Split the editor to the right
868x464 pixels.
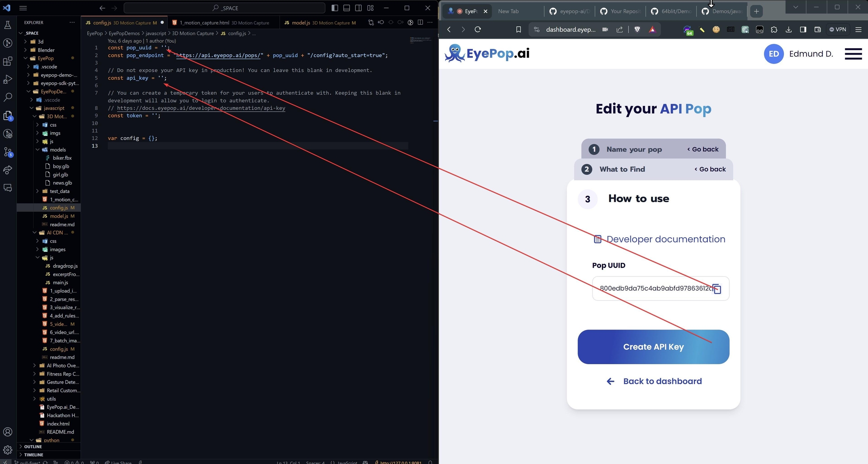click(x=420, y=23)
